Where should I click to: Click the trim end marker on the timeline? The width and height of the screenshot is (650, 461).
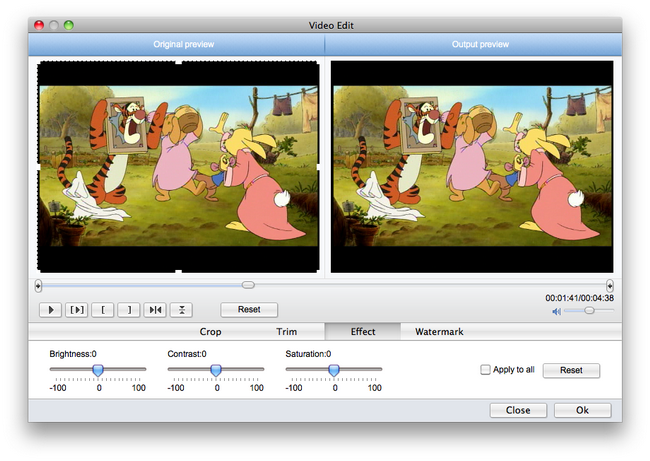(x=609, y=286)
